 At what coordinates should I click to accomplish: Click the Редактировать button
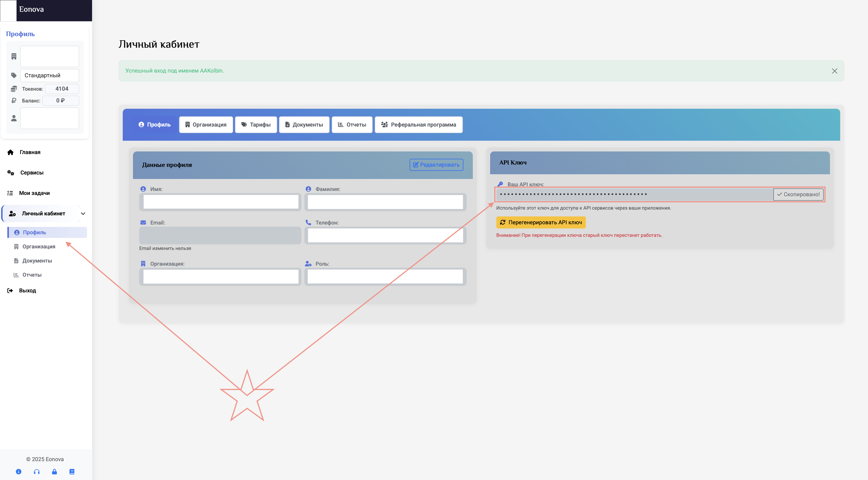pyautogui.click(x=436, y=165)
